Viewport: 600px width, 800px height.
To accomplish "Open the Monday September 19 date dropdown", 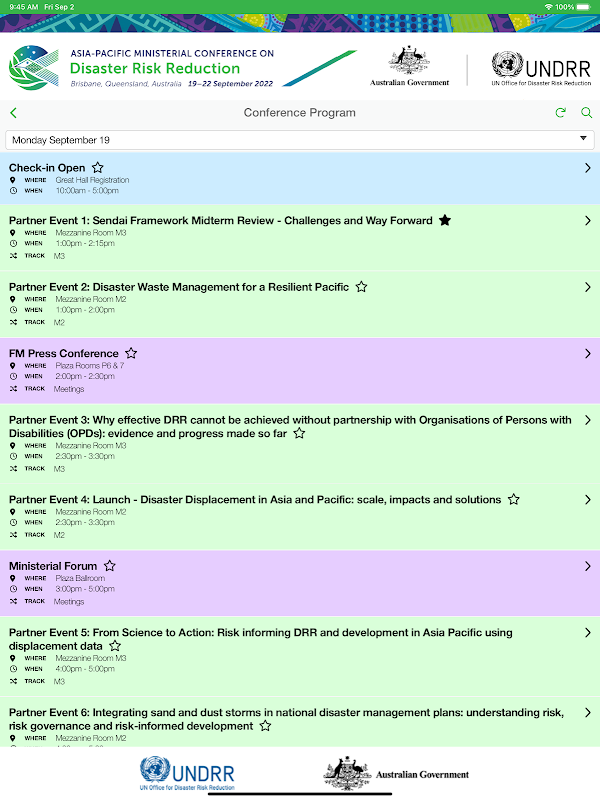I will point(299,140).
